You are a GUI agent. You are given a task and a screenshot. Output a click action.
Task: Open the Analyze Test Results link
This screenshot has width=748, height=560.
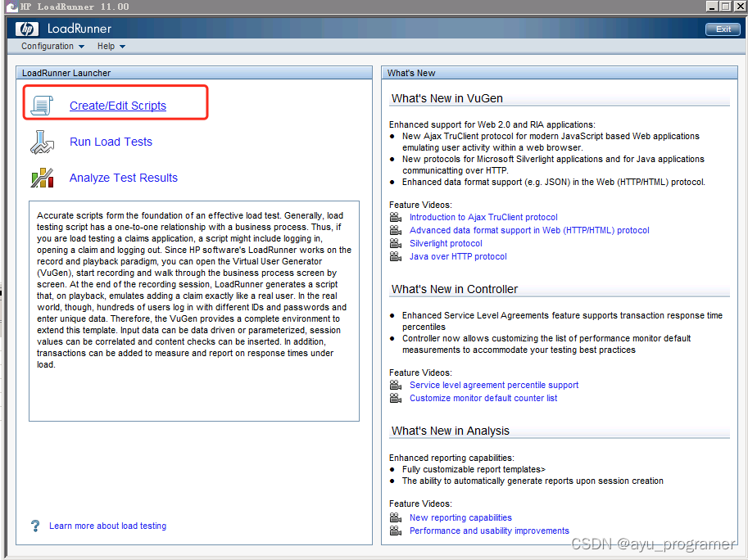click(x=124, y=178)
